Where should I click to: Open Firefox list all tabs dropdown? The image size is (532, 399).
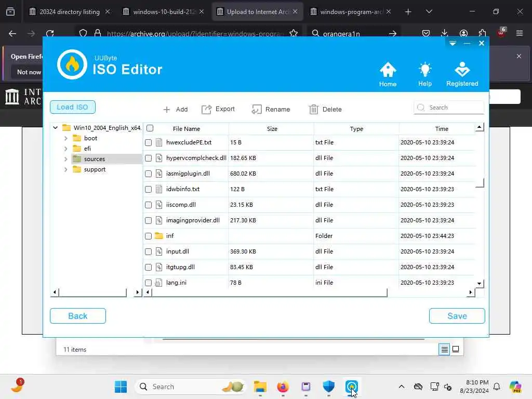pos(429,12)
